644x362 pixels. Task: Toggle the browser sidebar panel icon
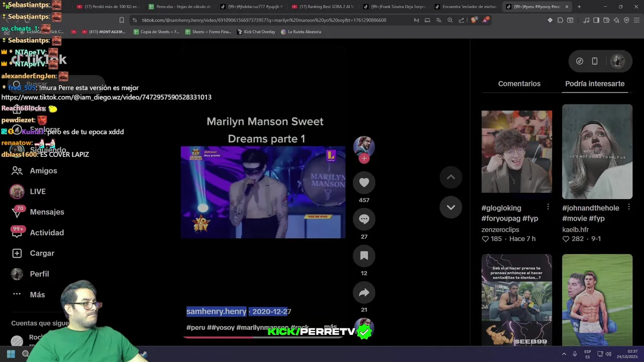point(596,20)
